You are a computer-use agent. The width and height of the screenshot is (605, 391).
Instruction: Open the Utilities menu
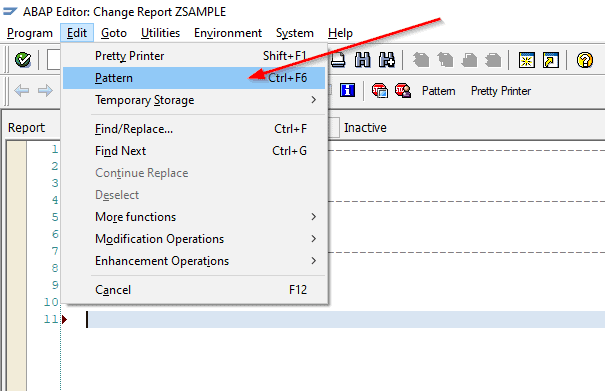(160, 33)
